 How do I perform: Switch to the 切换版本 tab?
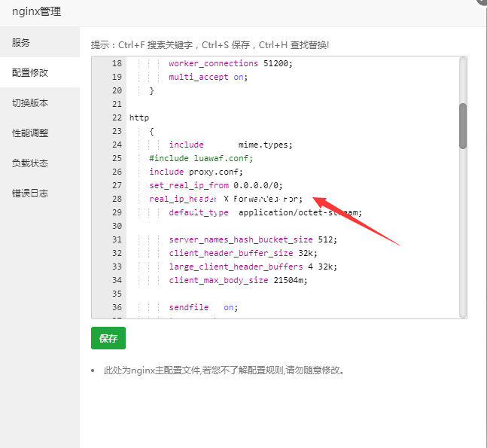(x=31, y=103)
